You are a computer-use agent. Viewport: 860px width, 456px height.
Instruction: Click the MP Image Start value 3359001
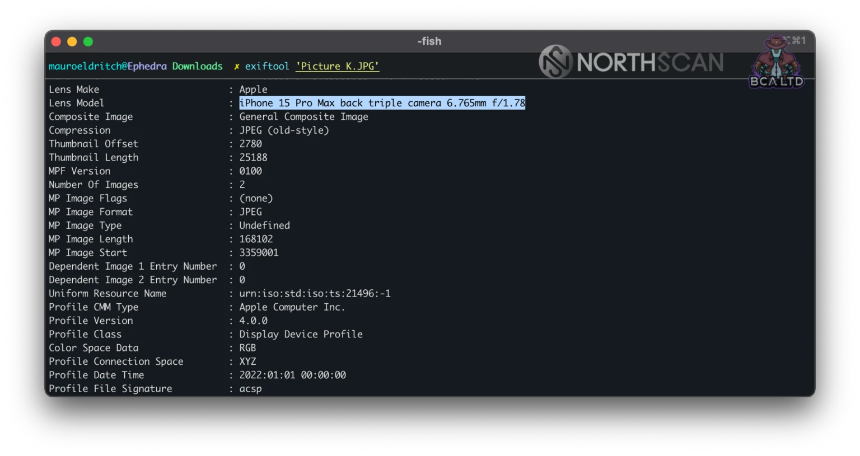click(x=259, y=252)
